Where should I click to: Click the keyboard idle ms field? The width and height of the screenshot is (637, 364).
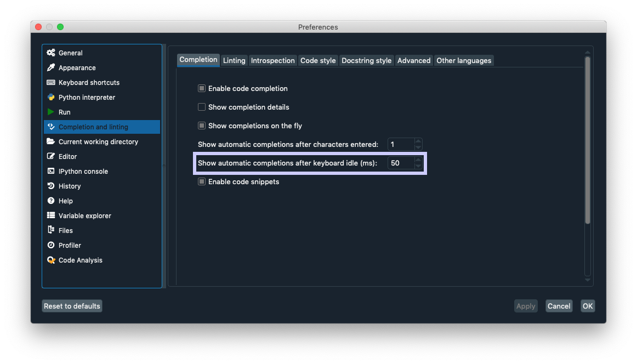coord(401,163)
